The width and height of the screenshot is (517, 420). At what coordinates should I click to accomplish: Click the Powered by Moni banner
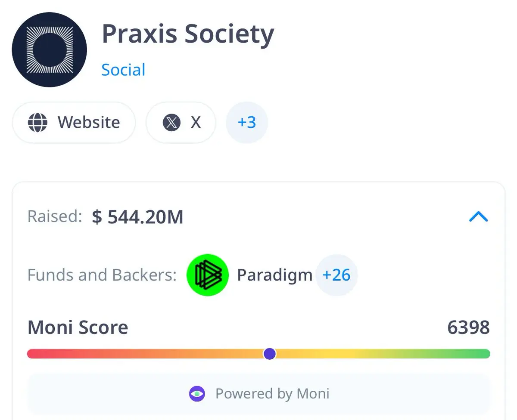259,393
